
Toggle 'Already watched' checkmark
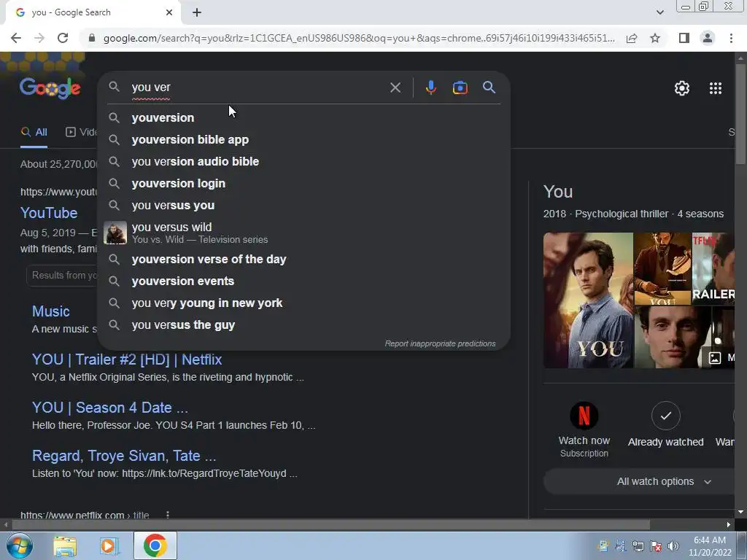pyautogui.click(x=665, y=416)
